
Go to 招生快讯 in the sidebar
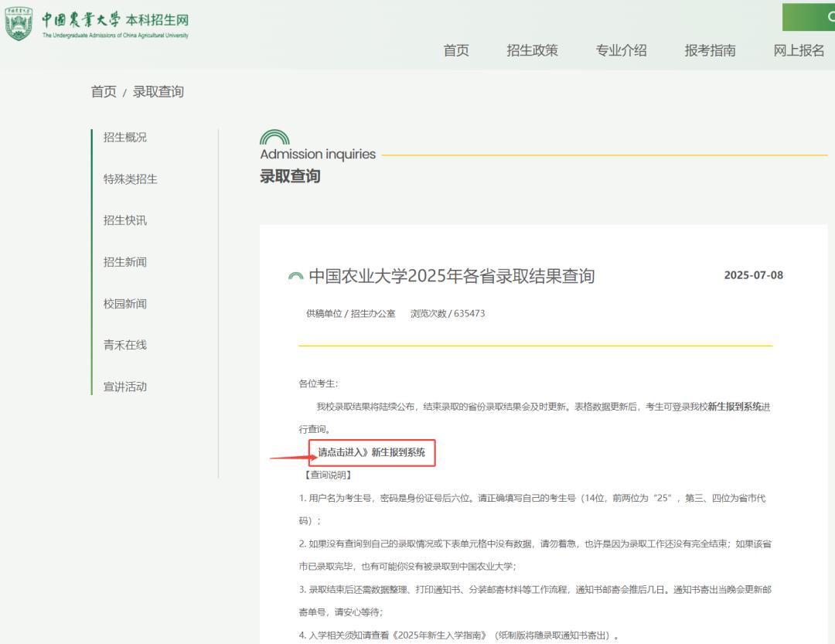point(125,220)
